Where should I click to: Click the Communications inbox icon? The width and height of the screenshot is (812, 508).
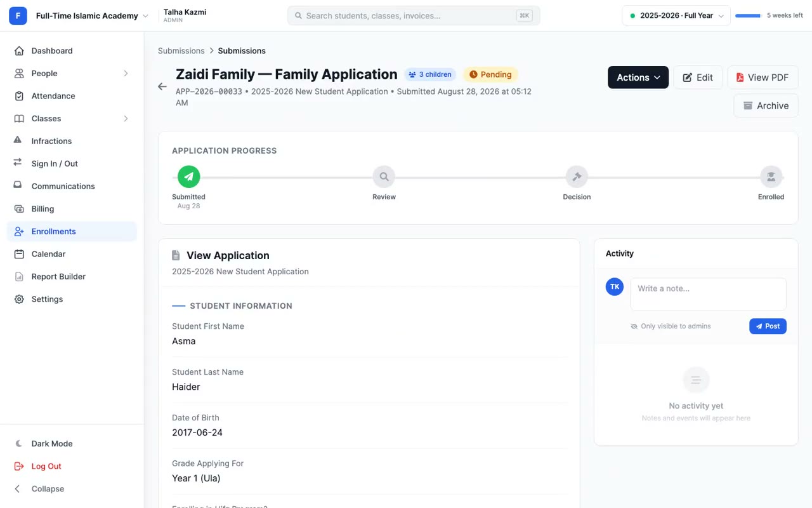(18, 186)
